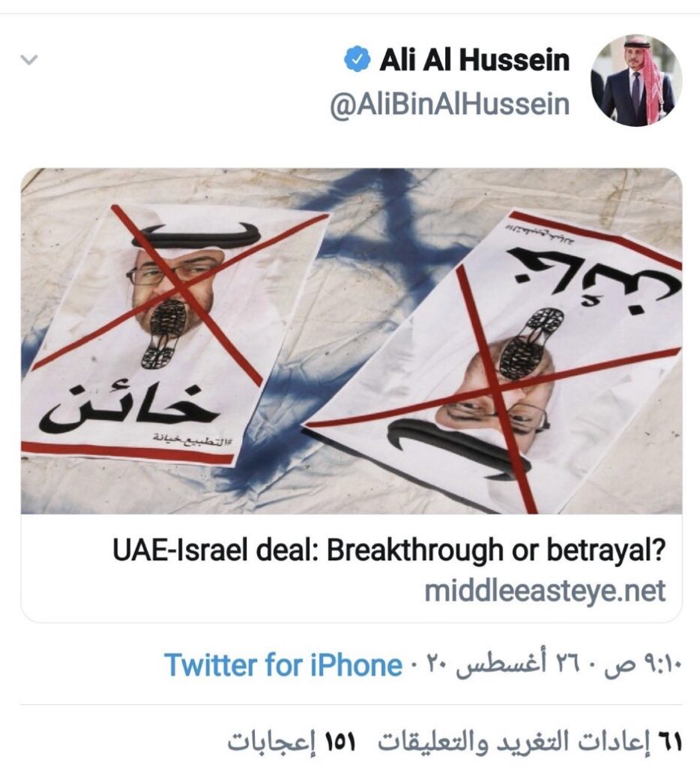
Task: Click the blue verified badge icon
Action: 357,60
